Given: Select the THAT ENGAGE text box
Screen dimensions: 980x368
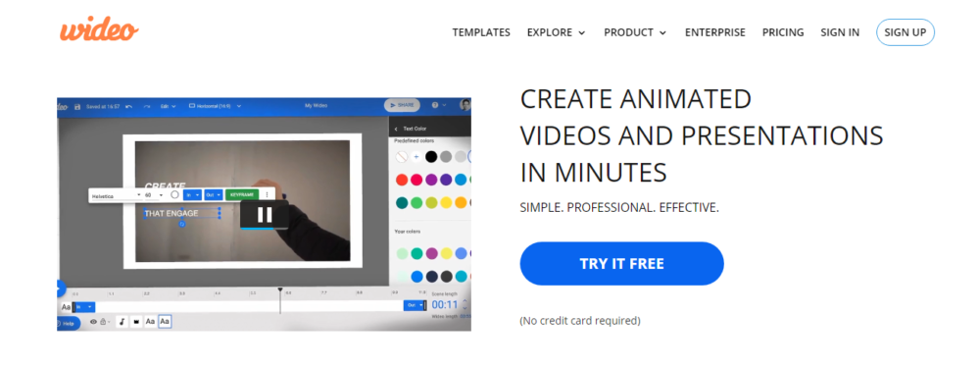Looking at the screenshot, I should [x=182, y=213].
